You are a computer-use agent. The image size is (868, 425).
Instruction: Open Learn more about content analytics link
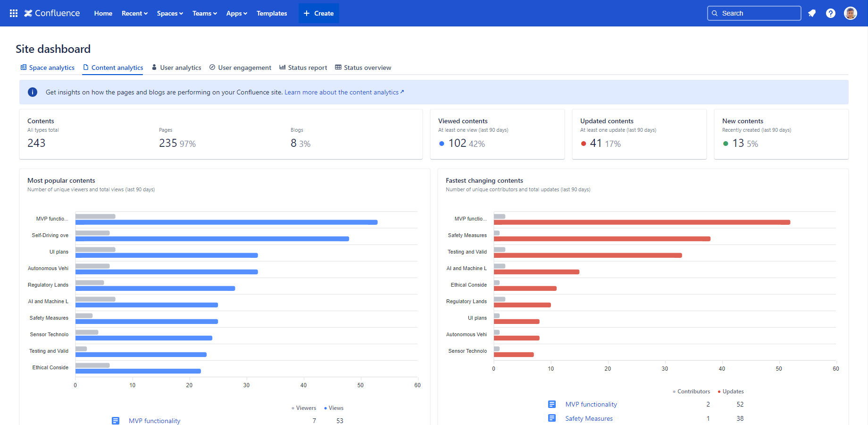[x=344, y=92]
